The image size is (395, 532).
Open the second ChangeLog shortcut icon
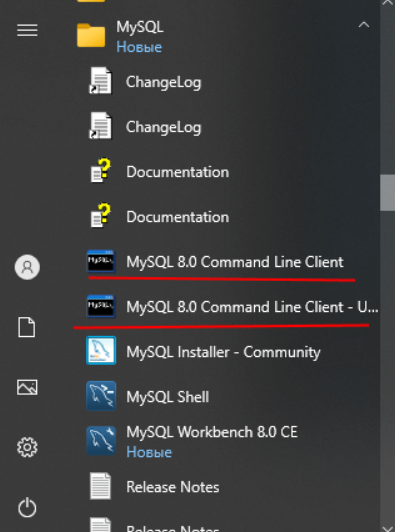(100, 126)
